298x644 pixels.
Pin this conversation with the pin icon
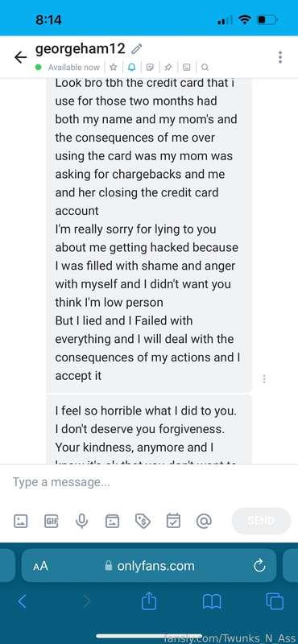[168, 67]
